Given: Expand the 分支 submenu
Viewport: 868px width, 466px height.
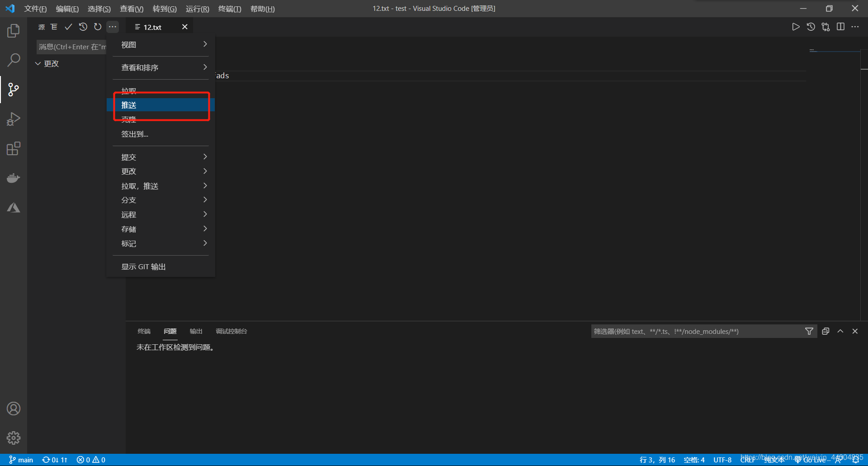Looking at the screenshot, I should click(x=160, y=200).
